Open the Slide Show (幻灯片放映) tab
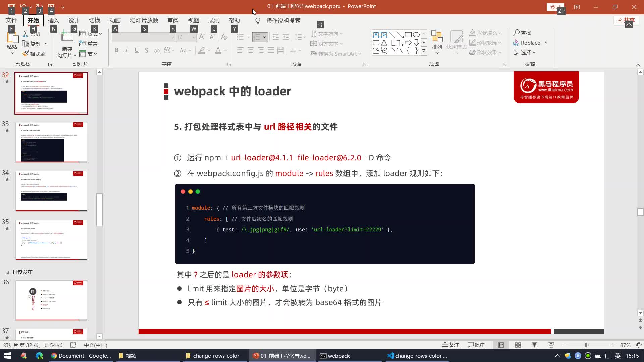The image size is (644, 362). click(144, 20)
